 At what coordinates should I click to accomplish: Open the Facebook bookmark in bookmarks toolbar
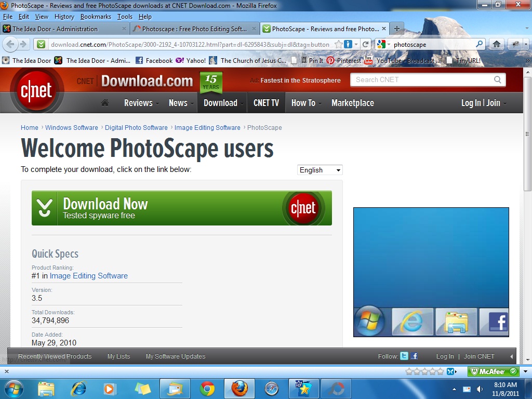[x=154, y=60]
